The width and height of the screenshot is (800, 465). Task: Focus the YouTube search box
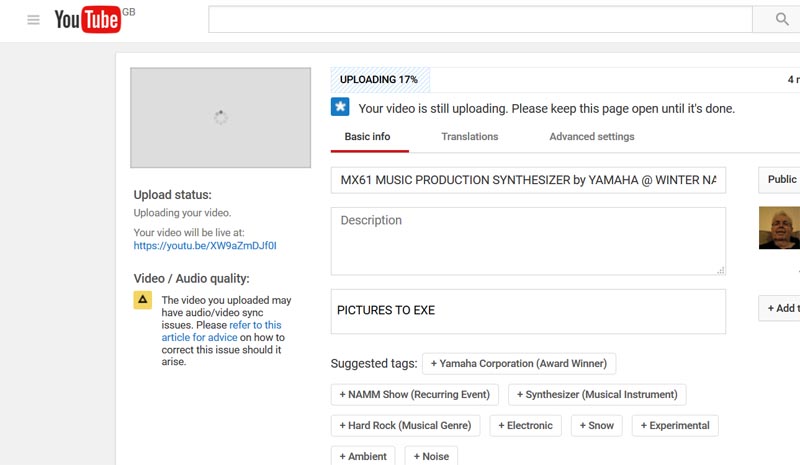point(480,19)
